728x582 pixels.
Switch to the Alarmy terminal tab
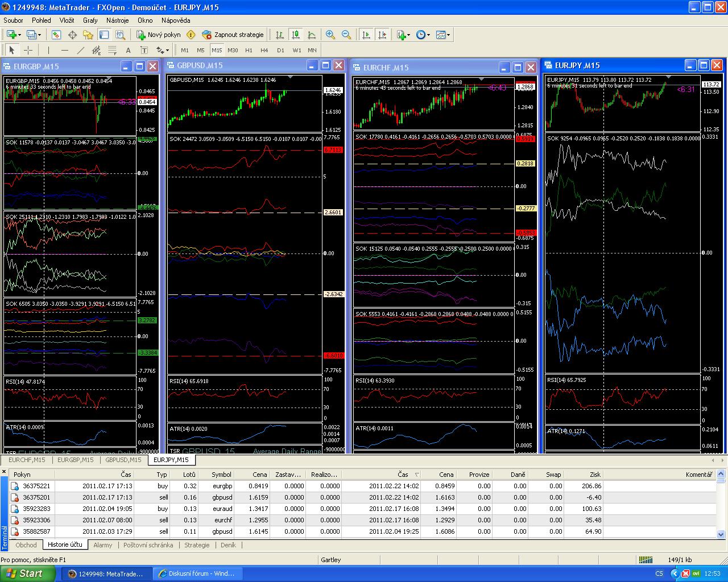tap(103, 545)
